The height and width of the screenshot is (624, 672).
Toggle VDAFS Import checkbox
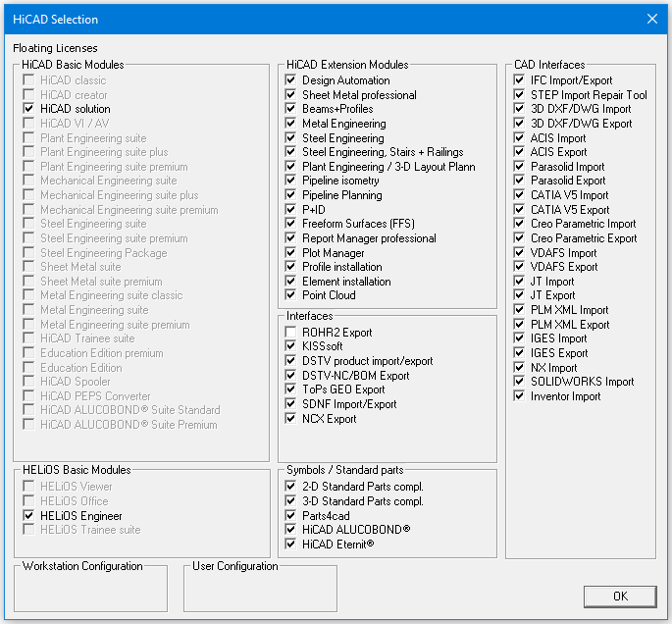click(x=519, y=253)
